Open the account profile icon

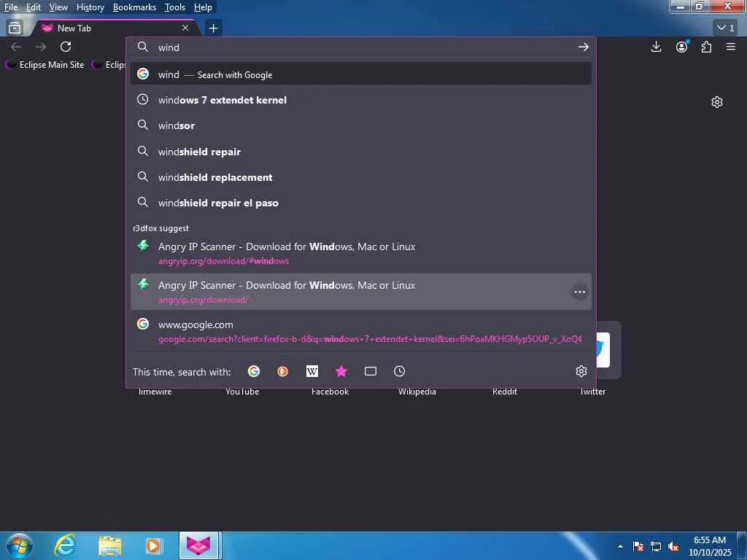pos(682,47)
